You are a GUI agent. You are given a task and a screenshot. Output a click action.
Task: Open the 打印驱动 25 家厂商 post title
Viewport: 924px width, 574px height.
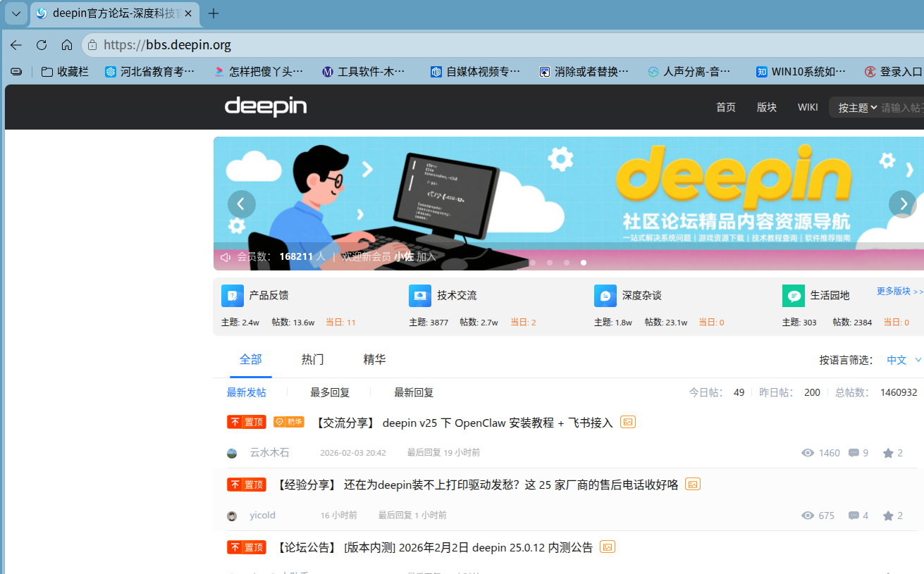[x=476, y=485]
